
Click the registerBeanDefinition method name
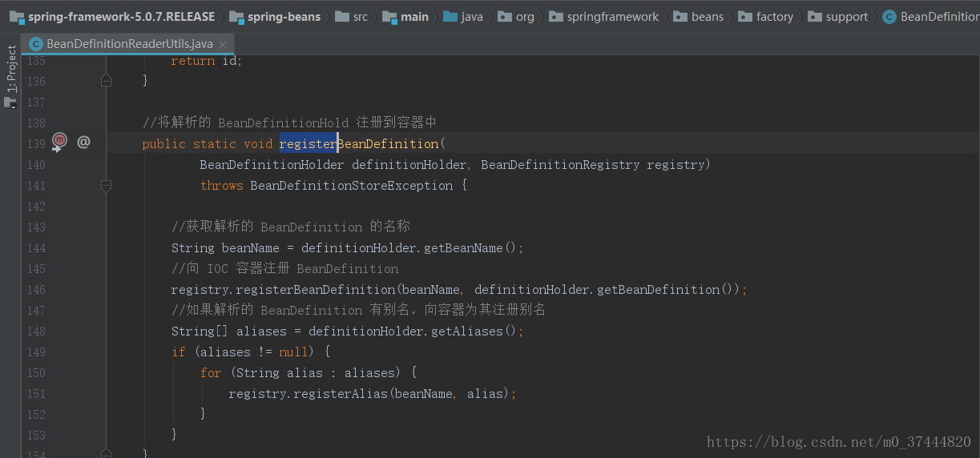click(x=359, y=144)
